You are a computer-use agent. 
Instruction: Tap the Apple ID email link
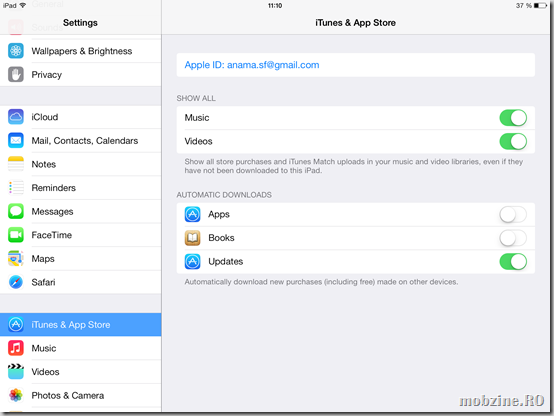point(252,65)
